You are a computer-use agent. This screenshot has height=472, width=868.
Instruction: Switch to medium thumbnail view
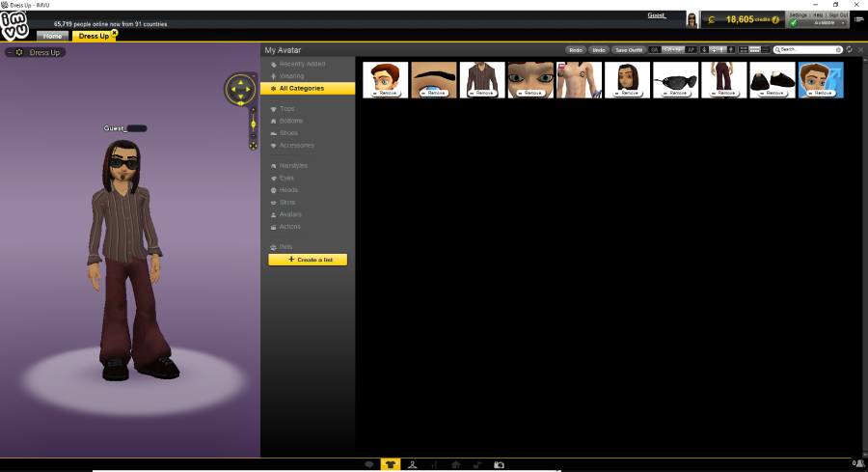754,50
